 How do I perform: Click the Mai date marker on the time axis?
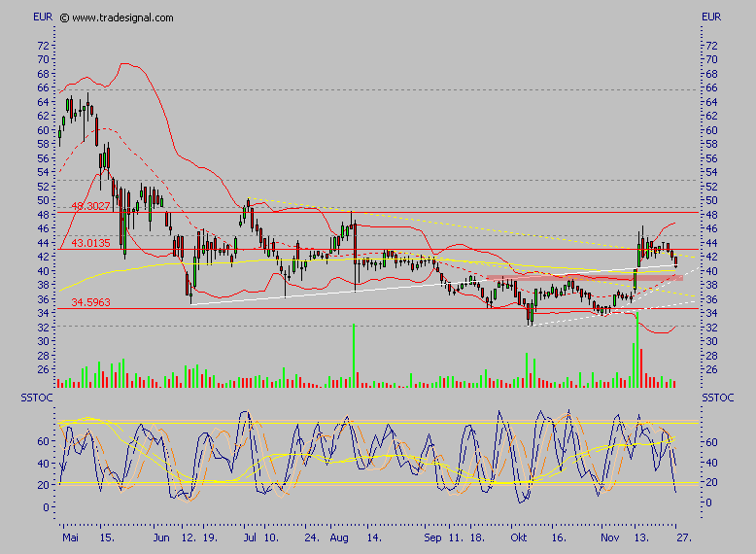coord(68,537)
